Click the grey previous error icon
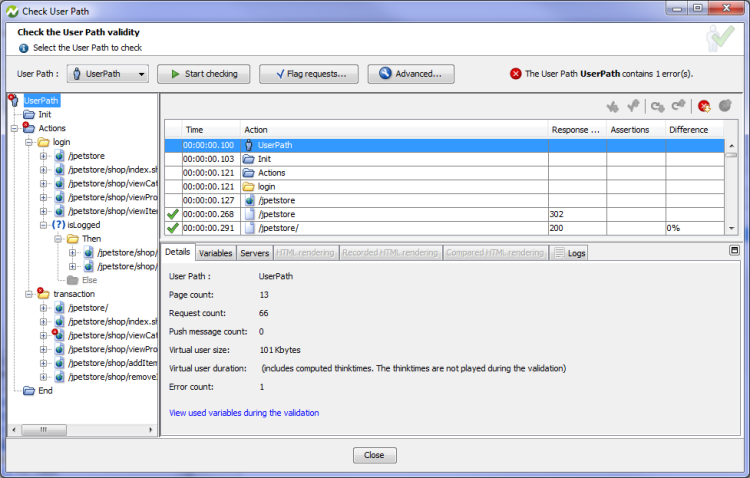This screenshot has height=478, width=750. [727, 106]
